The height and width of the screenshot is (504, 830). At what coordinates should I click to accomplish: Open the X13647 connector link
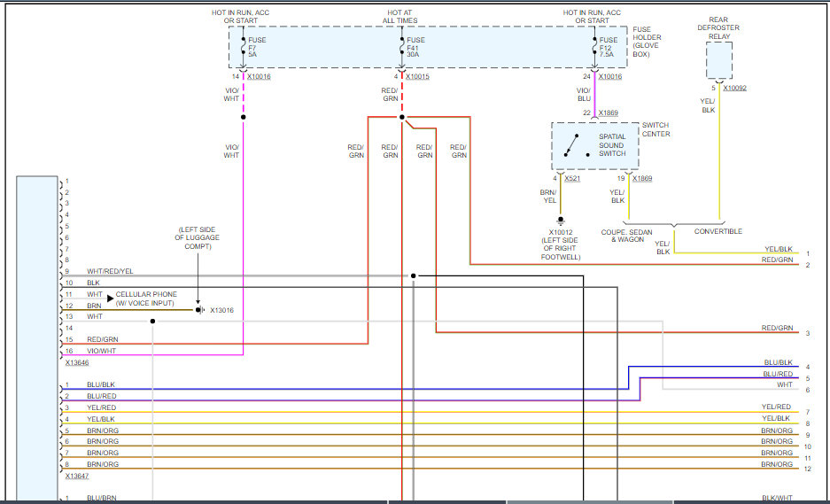coord(77,476)
